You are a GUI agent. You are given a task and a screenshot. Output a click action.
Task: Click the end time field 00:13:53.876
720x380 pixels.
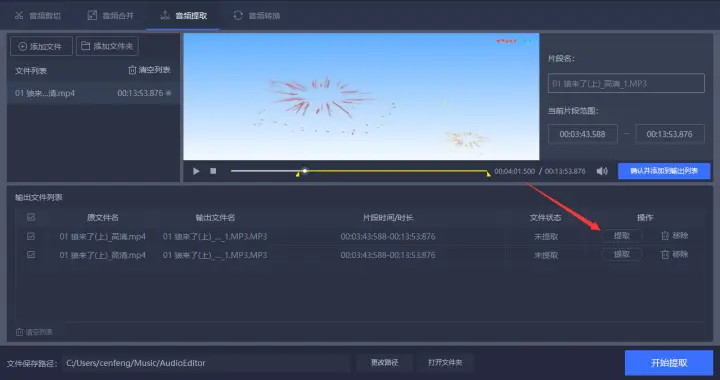point(669,134)
